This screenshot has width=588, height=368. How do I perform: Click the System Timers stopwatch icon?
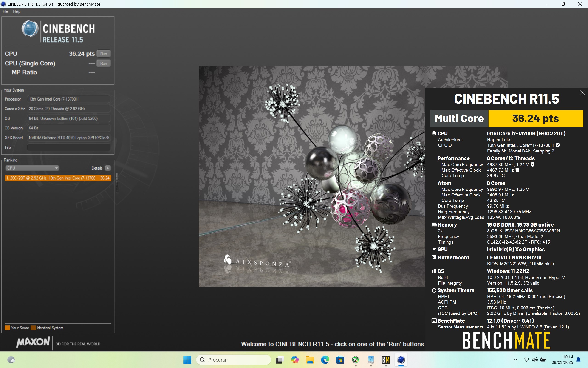[434, 290]
